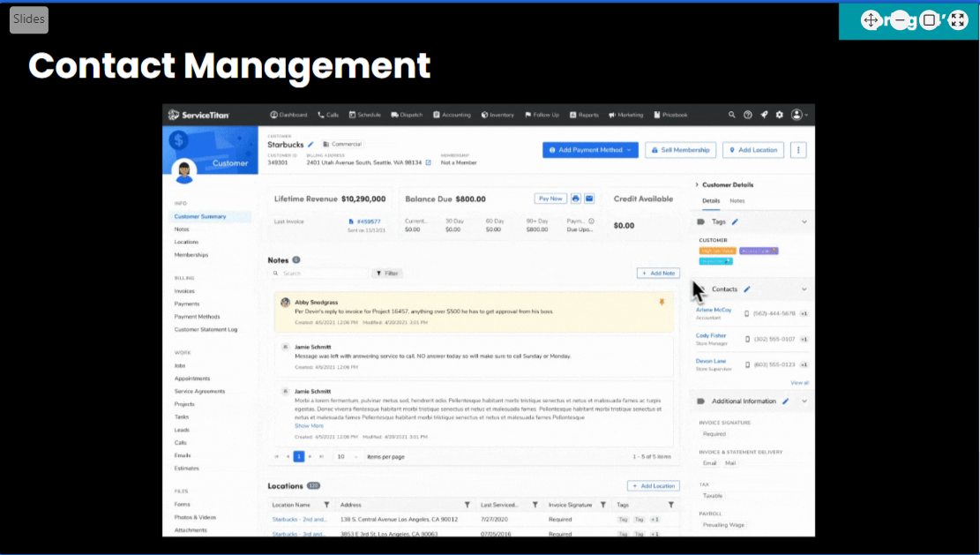Open Payment Methods in the sidebar
The height and width of the screenshot is (555, 980).
[x=197, y=317]
